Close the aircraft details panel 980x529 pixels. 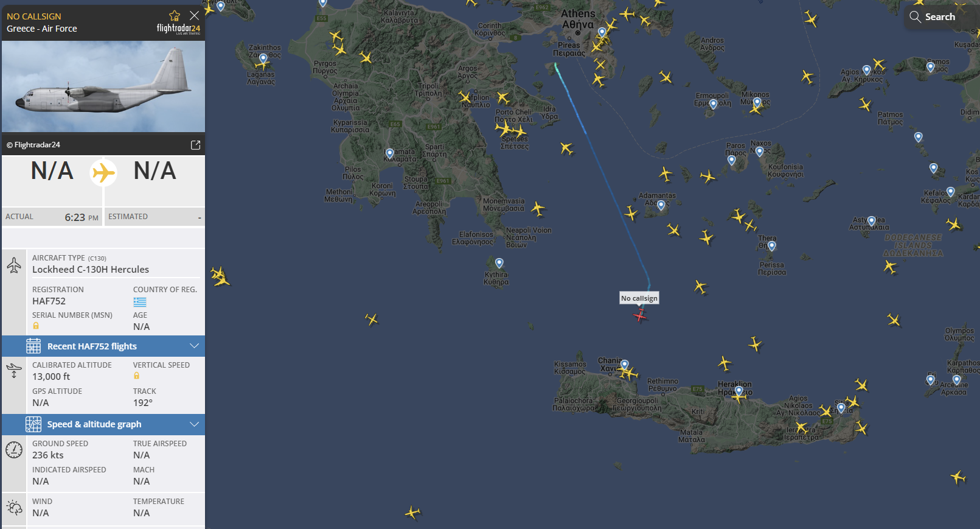coord(194,15)
